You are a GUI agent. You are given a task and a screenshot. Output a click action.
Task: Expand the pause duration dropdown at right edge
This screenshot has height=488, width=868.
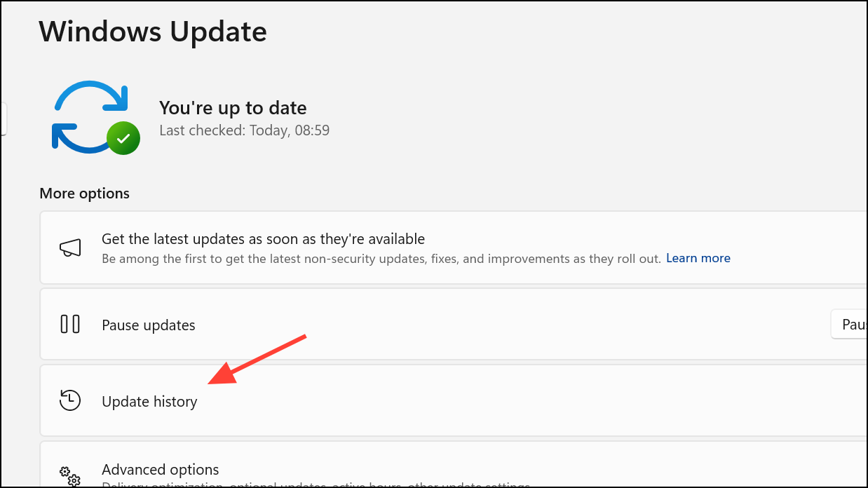pyautogui.click(x=850, y=325)
